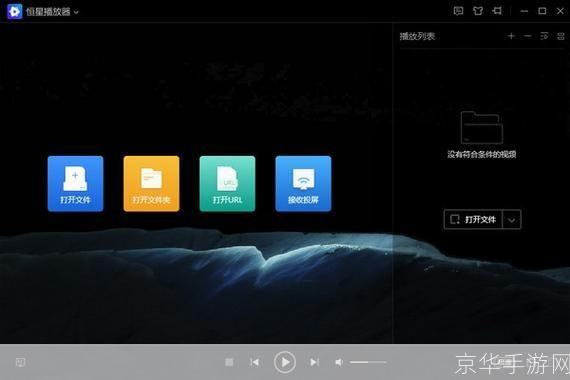The width and height of the screenshot is (570, 380).
Task: Maximize the player window
Action: point(542,11)
